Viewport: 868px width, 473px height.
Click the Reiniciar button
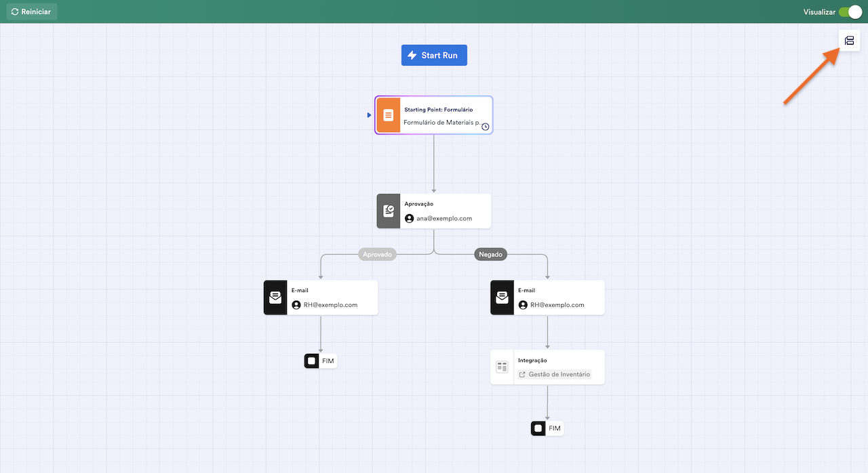31,12
